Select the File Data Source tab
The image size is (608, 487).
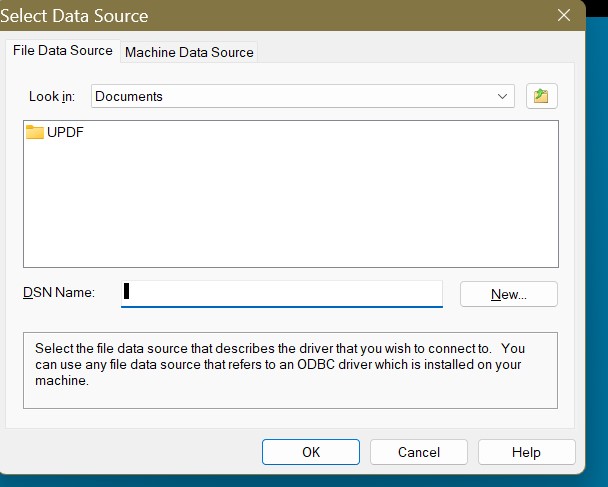click(63, 50)
